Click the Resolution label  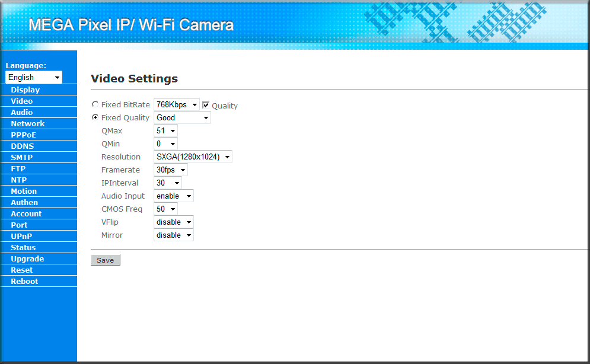coord(121,157)
